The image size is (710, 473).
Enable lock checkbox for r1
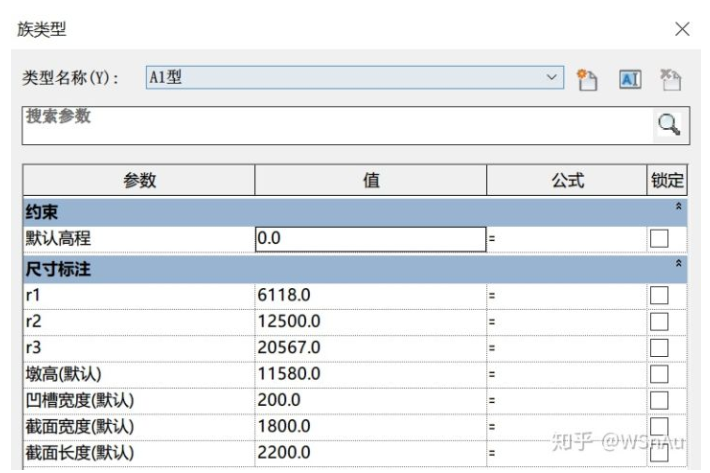tap(659, 295)
